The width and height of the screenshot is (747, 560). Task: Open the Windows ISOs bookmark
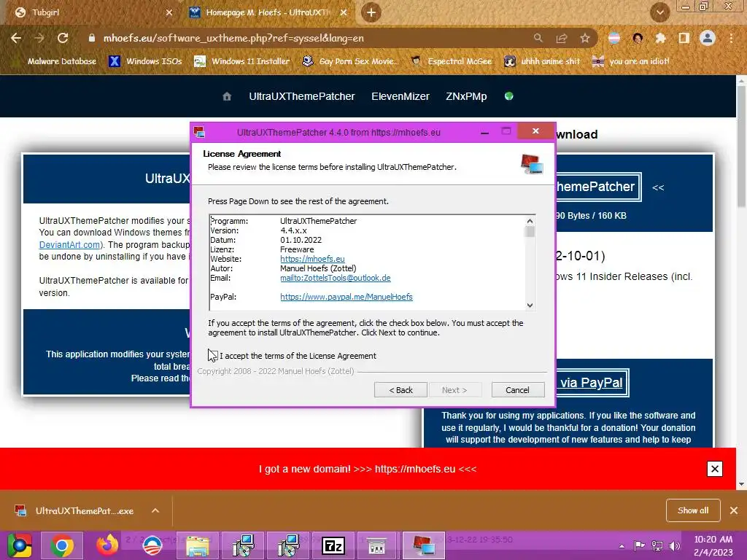[145, 61]
